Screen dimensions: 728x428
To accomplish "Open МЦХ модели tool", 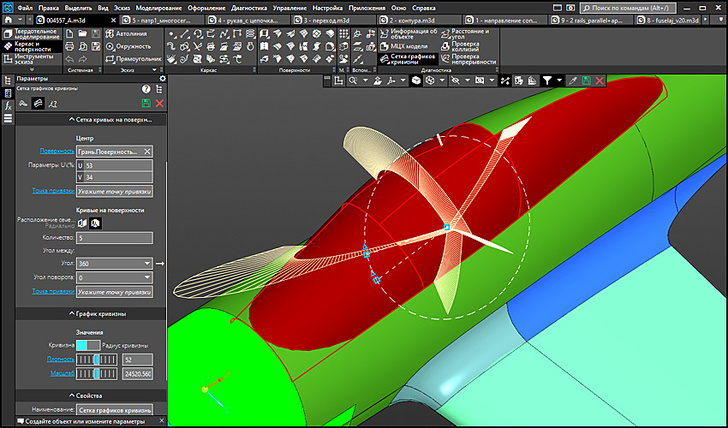I will tap(403, 46).
